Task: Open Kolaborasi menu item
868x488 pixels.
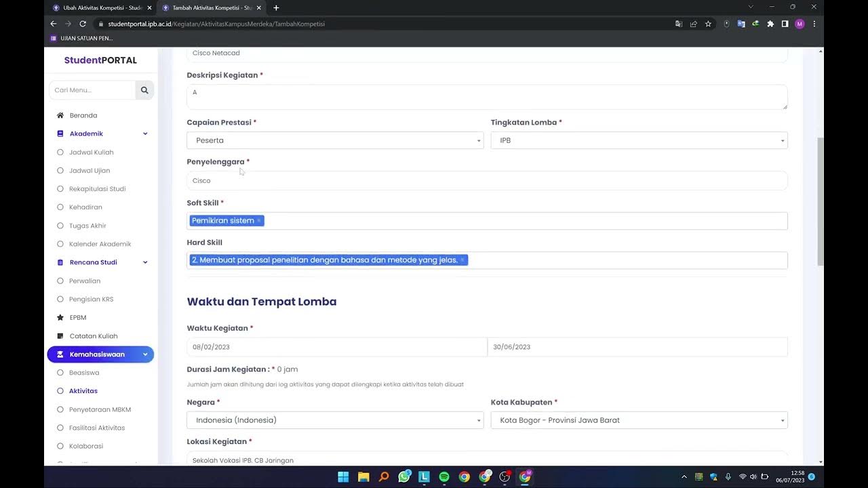Action: click(86, 446)
